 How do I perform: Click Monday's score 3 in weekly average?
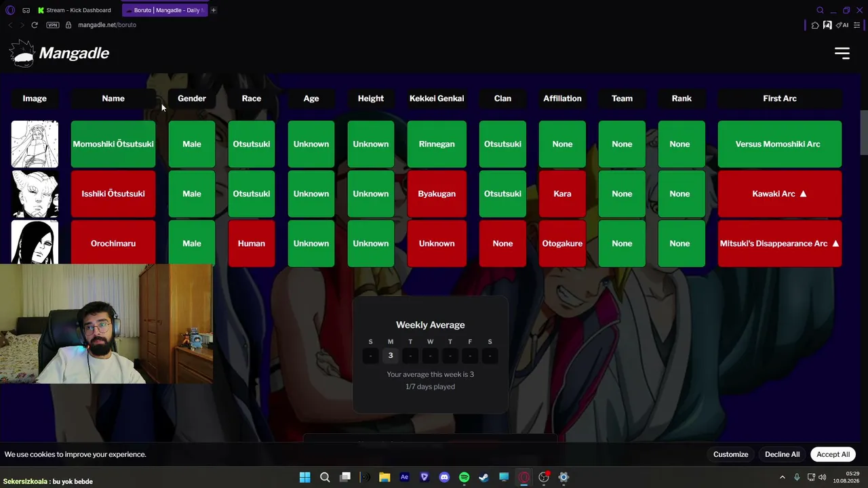(x=391, y=355)
